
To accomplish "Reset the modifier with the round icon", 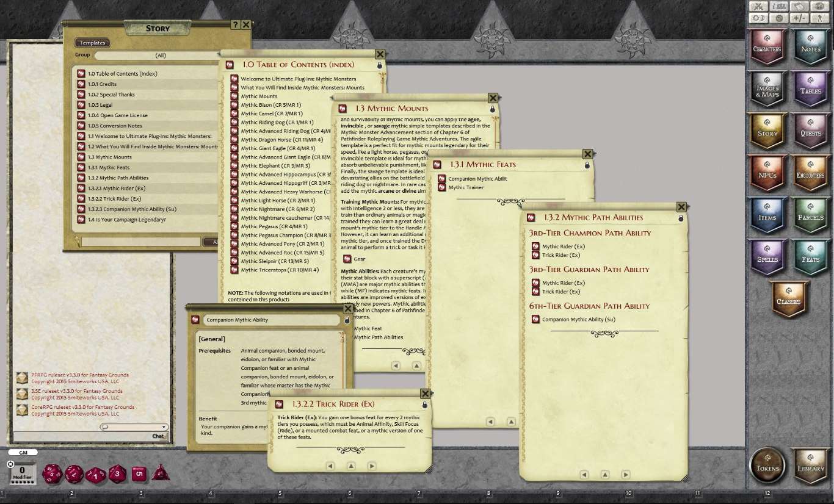I will (10, 464).
